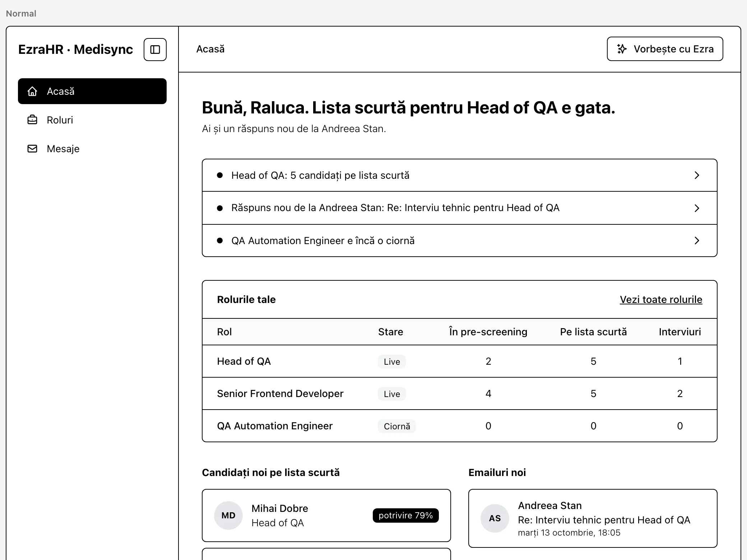Click the Live badge for Senior Frontend Developer
747x560 pixels.
click(x=391, y=394)
